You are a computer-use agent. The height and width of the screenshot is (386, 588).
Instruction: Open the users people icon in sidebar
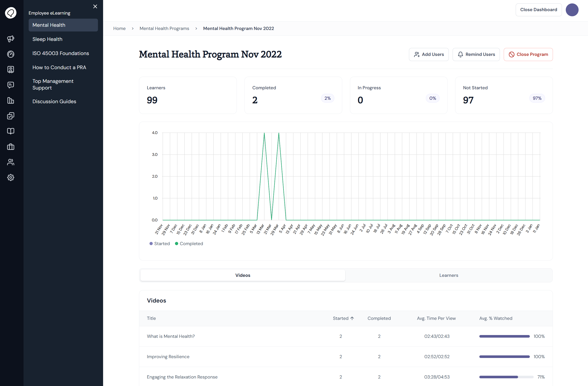11,162
